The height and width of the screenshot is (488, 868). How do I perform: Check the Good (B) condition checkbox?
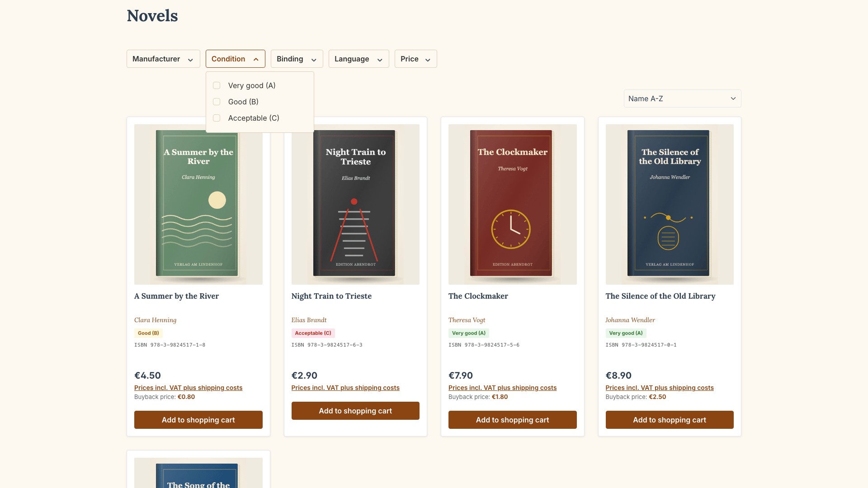[217, 102]
